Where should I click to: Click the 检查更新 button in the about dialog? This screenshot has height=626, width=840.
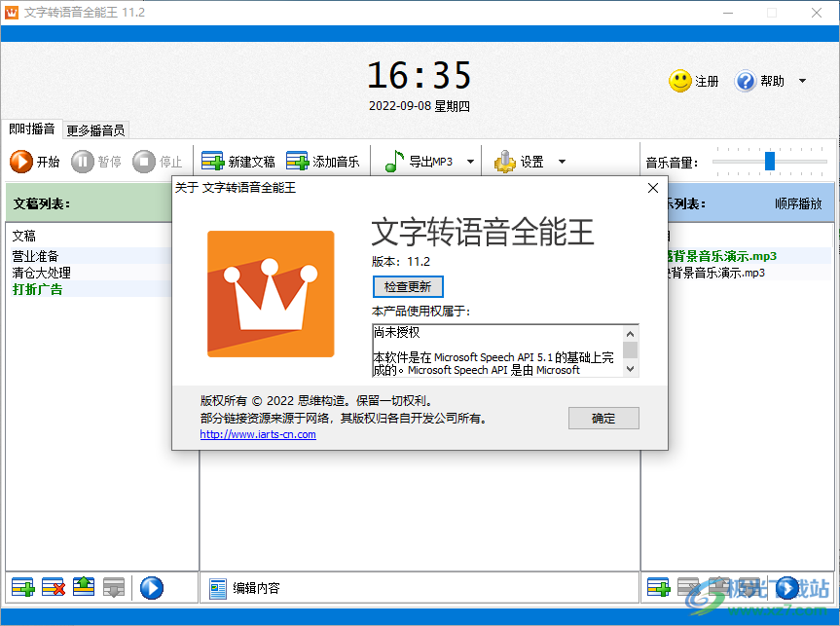point(408,287)
